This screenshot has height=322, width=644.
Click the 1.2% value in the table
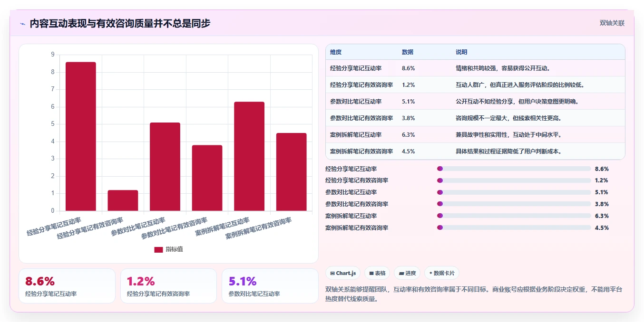(x=409, y=85)
